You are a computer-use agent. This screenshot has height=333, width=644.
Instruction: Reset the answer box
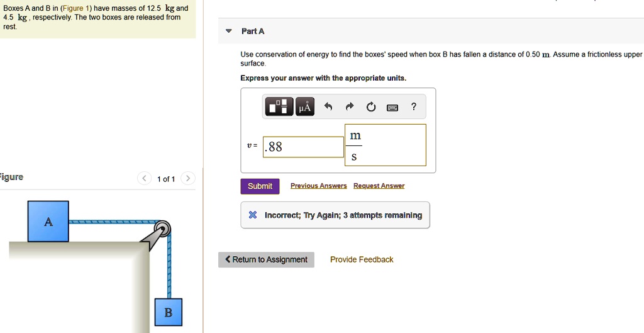[371, 107]
